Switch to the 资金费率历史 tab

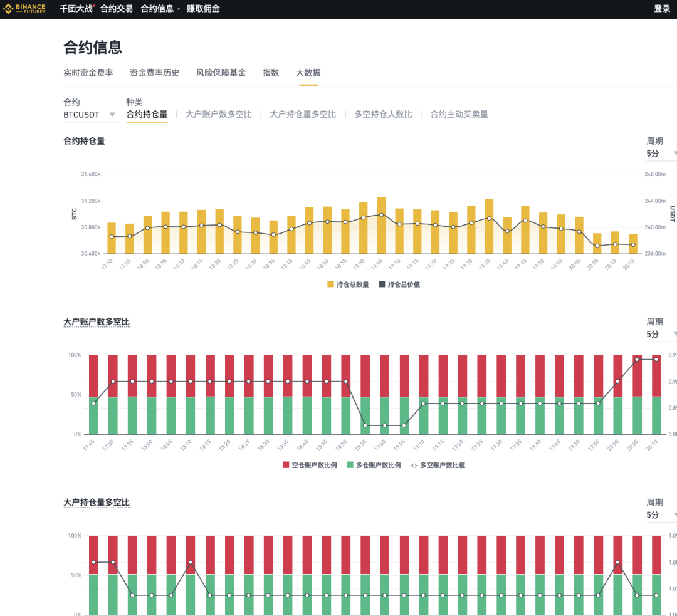tap(154, 72)
